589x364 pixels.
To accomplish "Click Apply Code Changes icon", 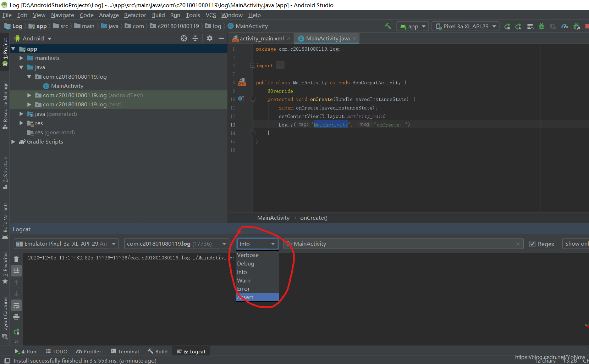I will coord(518,27).
